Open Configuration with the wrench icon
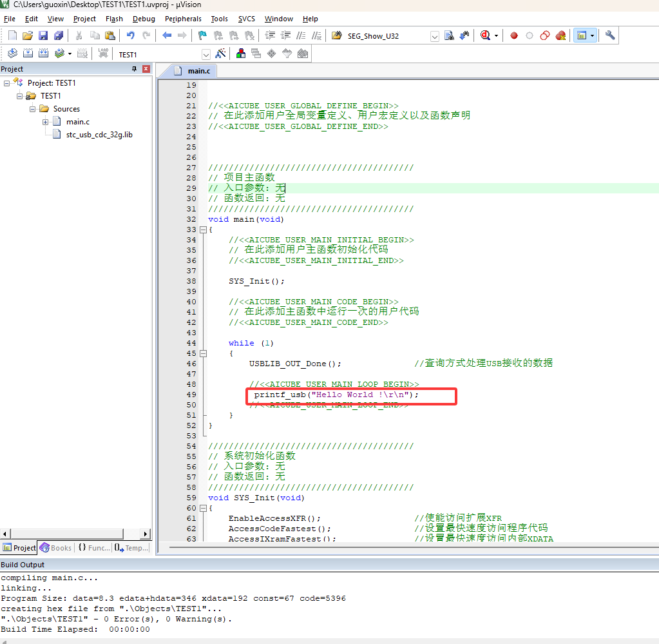 click(x=610, y=35)
